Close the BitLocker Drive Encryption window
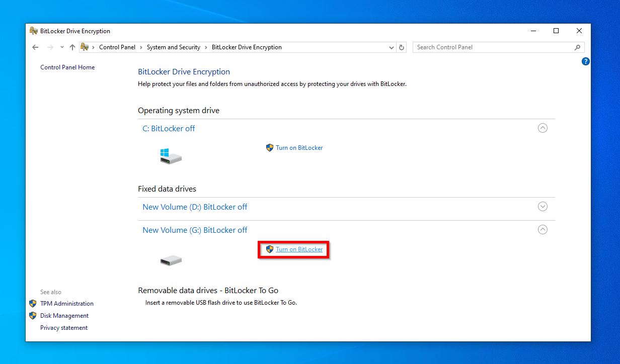This screenshot has height=364, width=620. pos(579,31)
